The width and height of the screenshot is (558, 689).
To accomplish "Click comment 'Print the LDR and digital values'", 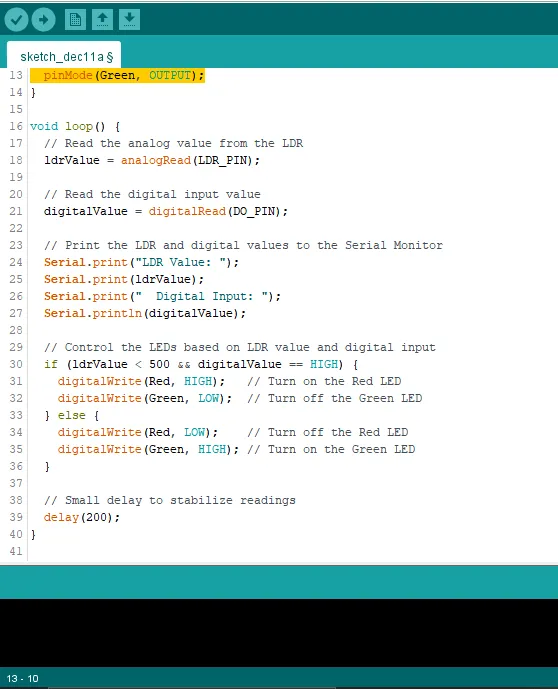I will 243,245.
